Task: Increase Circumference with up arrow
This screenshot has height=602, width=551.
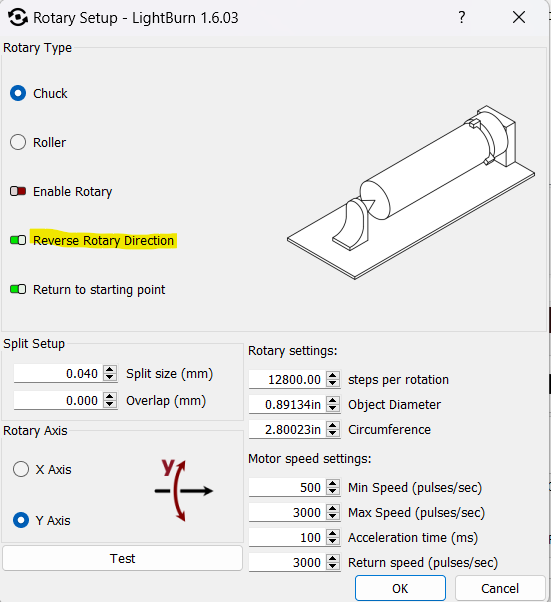Action: [x=333, y=425]
